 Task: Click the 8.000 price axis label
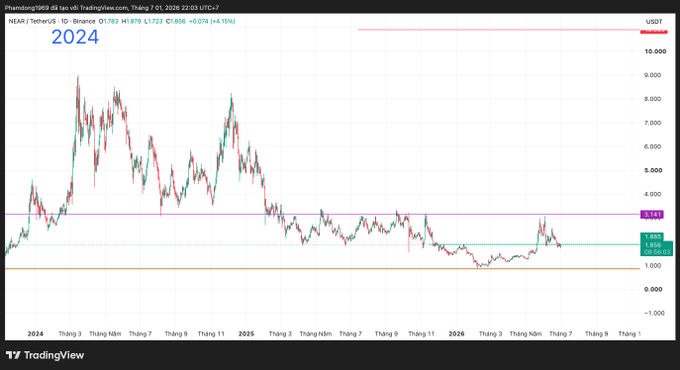[653, 99]
